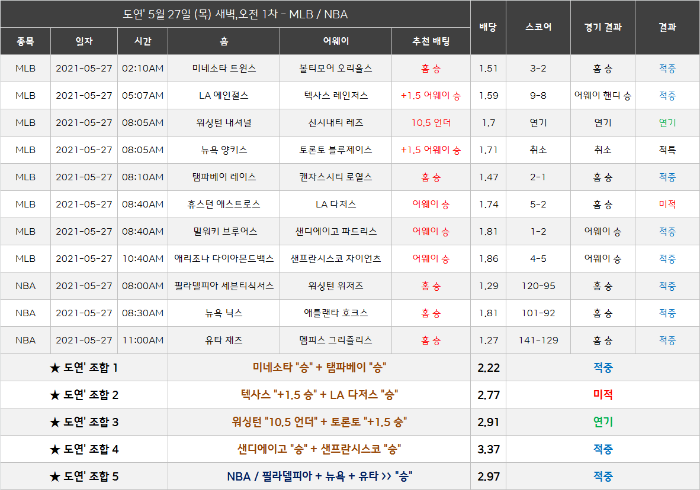Click 뉴욕 닉스 home team cell

click(224, 313)
